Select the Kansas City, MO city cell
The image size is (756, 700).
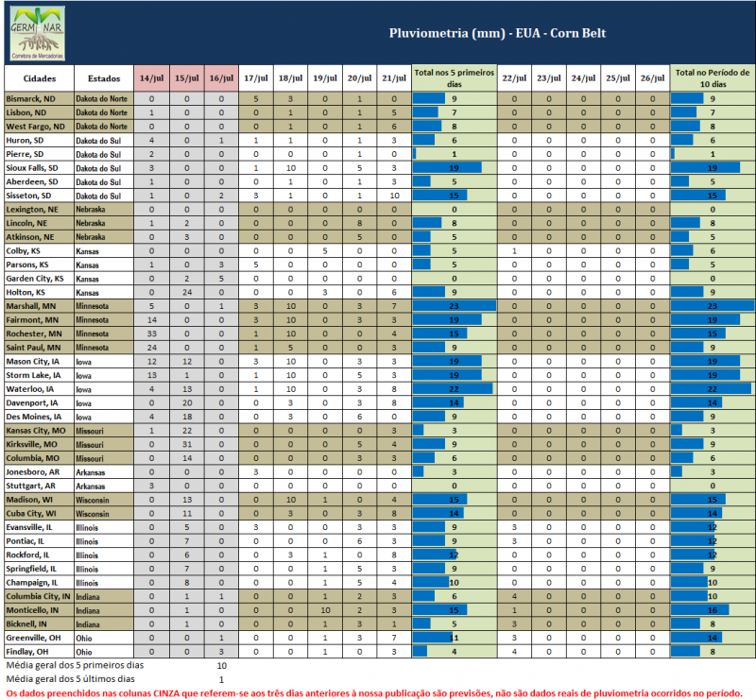pyautogui.click(x=38, y=431)
